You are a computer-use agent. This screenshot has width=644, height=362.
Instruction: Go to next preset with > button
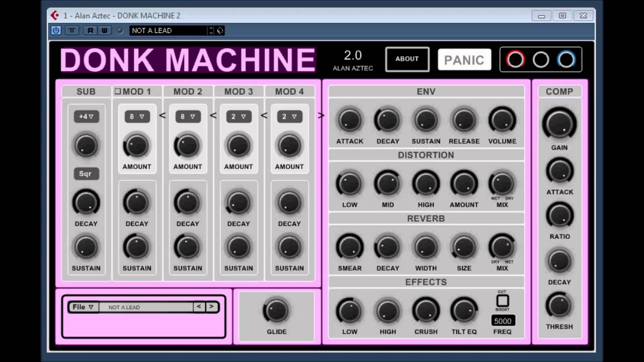click(211, 307)
